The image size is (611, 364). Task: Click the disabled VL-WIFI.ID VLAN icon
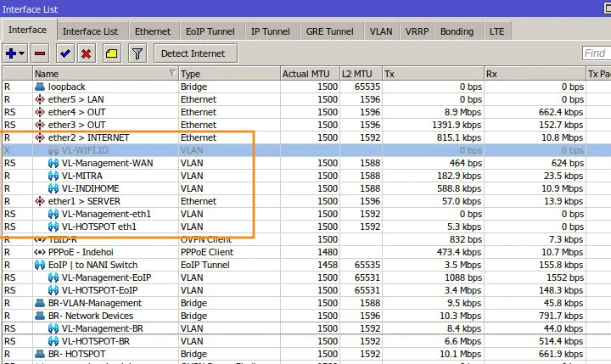pyautogui.click(x=53, y=150)
